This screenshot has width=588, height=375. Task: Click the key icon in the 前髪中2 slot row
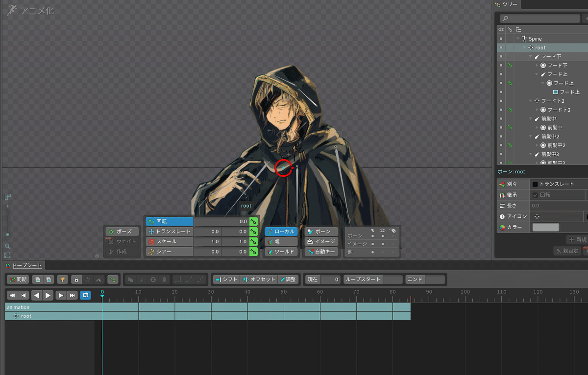510,145
